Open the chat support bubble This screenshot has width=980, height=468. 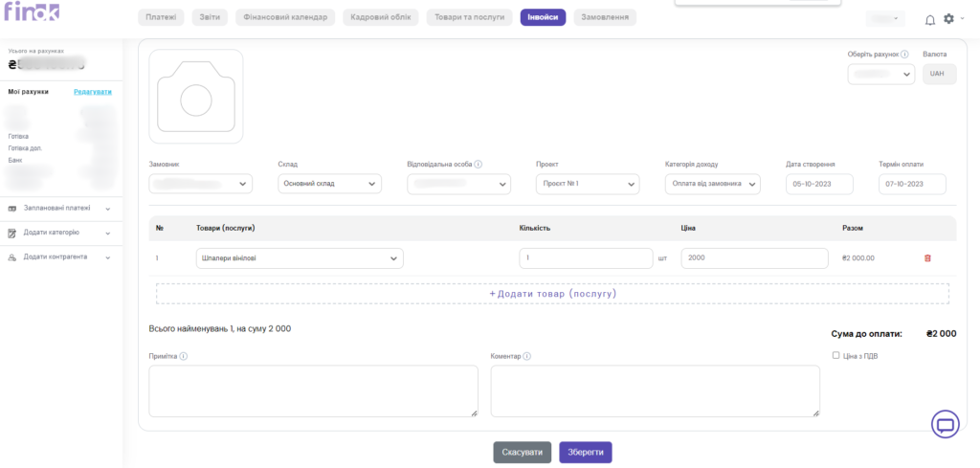[945, 424]
